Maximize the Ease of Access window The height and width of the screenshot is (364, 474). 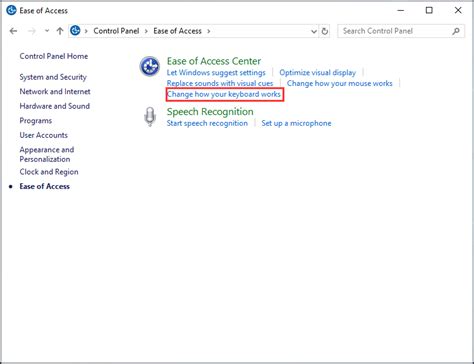coord(429,11)
